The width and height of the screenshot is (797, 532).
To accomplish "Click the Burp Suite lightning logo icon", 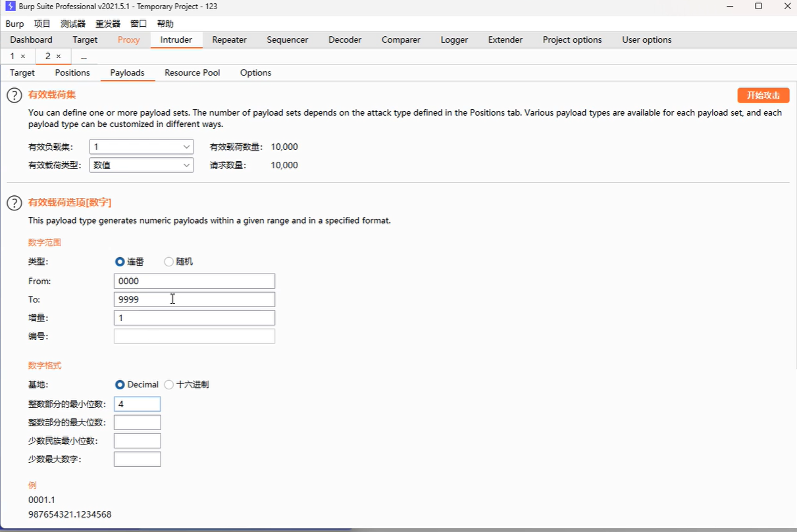I will pos(11,6).
